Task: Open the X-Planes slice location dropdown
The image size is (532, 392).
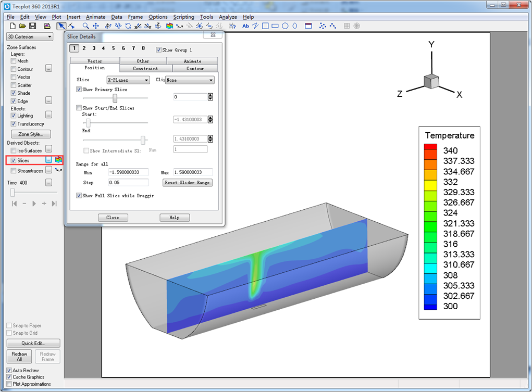Action: (x=128, y=80)
